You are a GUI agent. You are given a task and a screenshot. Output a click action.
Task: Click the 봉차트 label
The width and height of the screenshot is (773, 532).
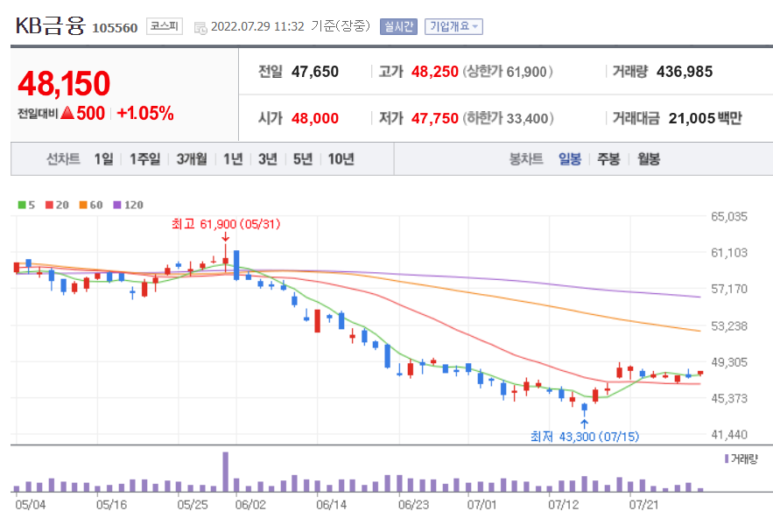[526, 159]
